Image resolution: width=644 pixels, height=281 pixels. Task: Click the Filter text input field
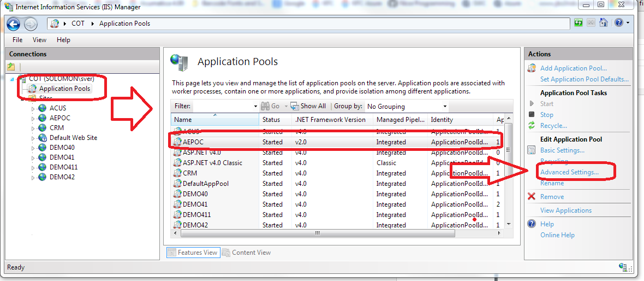pos(222,106)
